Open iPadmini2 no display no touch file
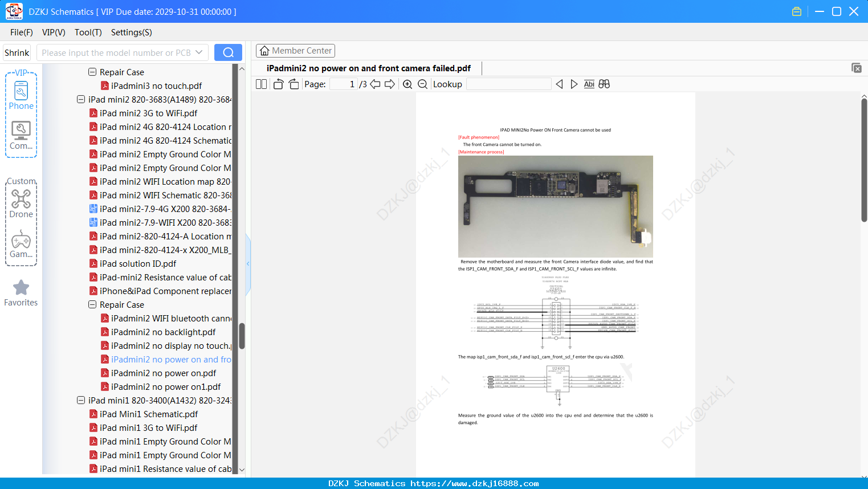 click(166, 345)
